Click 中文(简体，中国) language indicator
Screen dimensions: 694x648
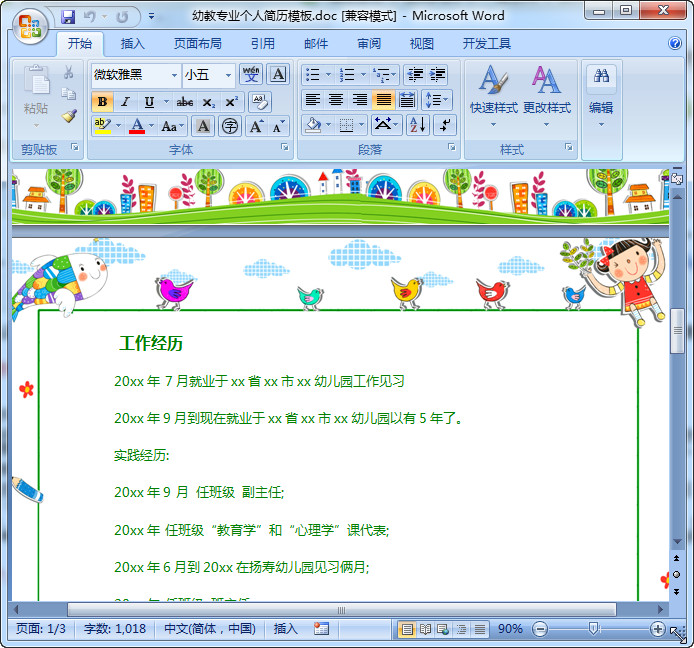(210, 629)
